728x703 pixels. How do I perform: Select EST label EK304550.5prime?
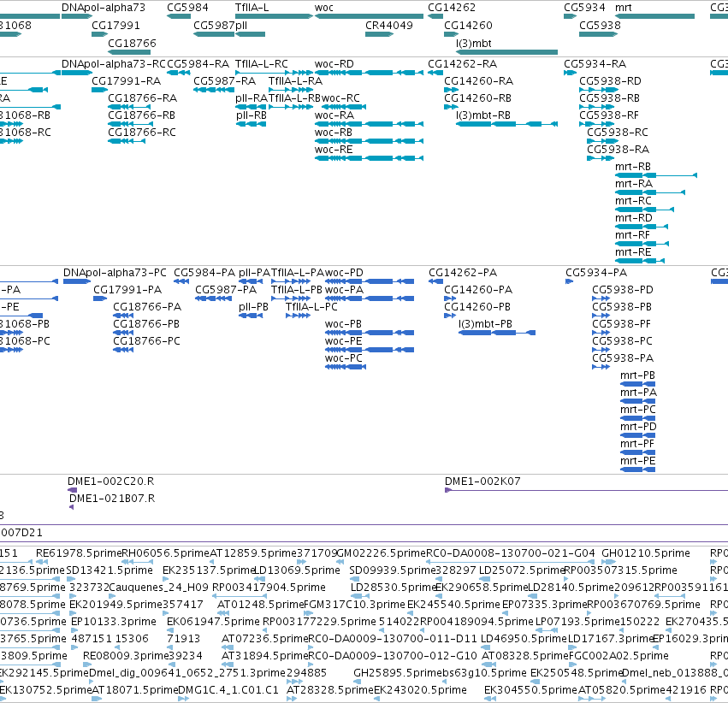530,690
